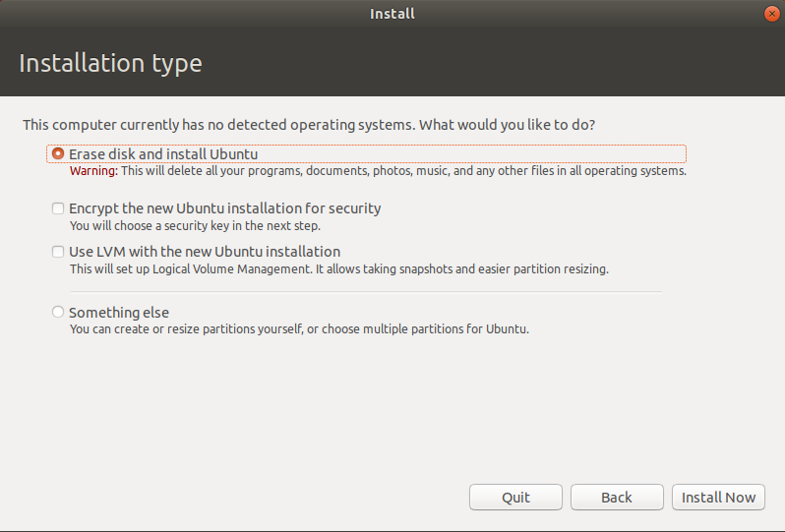Start installation with Install Now
This screenshot has width=785, height=532.
[x=718, y=497]
